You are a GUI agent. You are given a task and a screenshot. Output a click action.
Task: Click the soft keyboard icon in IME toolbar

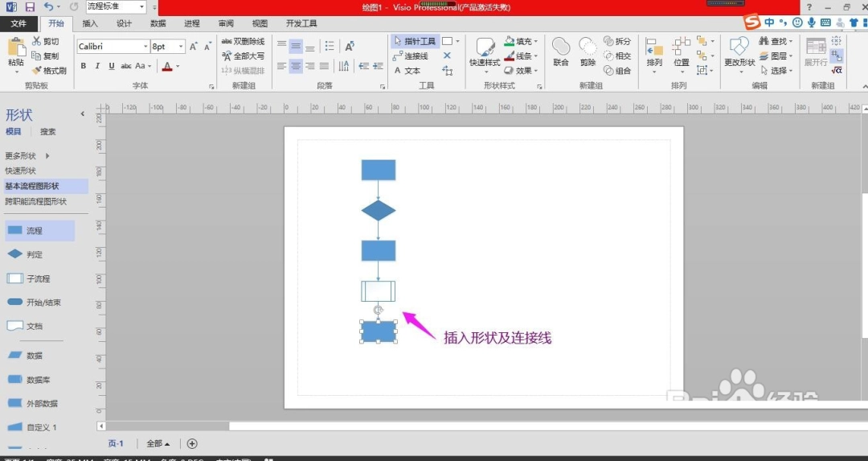[825, 23]
